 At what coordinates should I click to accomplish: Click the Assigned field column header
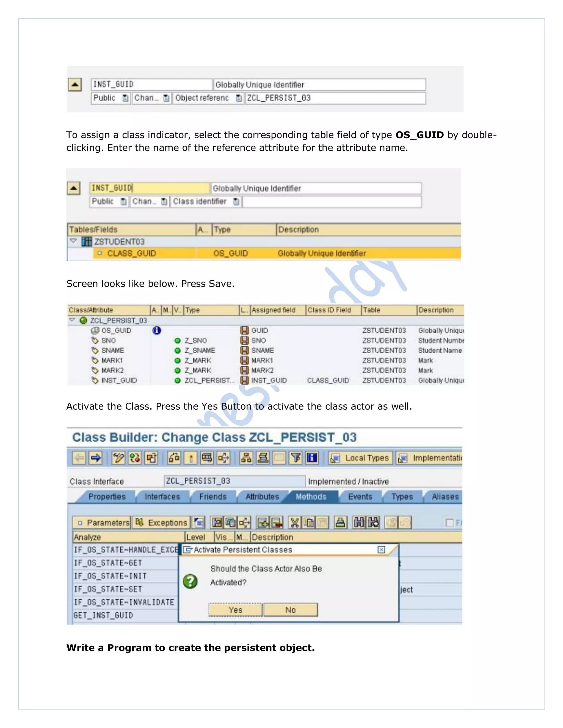coord(277,310)
